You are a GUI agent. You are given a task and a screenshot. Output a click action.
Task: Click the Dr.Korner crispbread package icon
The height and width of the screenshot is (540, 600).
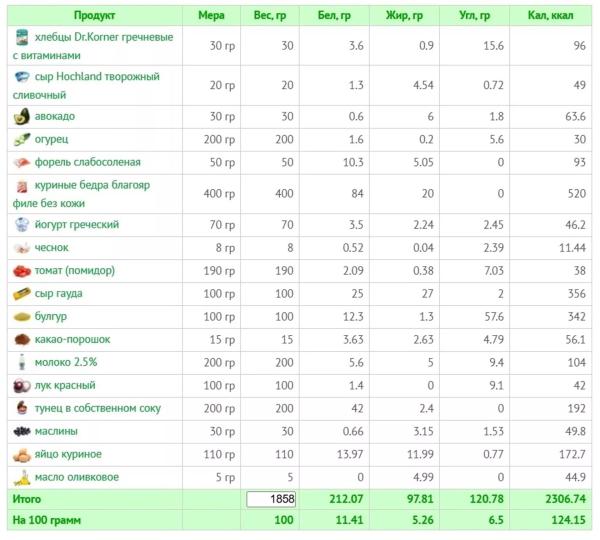pos(21,37)
